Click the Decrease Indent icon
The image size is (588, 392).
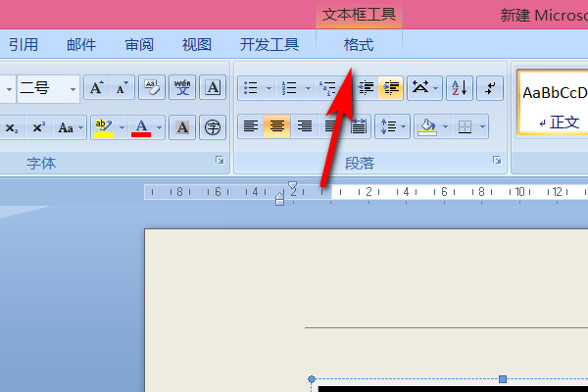click(x=366, y=88)
